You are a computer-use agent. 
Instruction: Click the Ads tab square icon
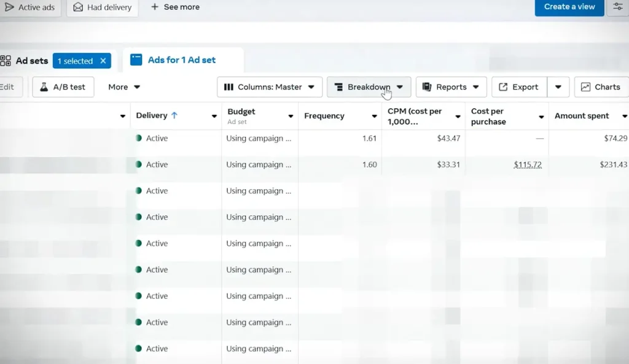tap(136, 60)
